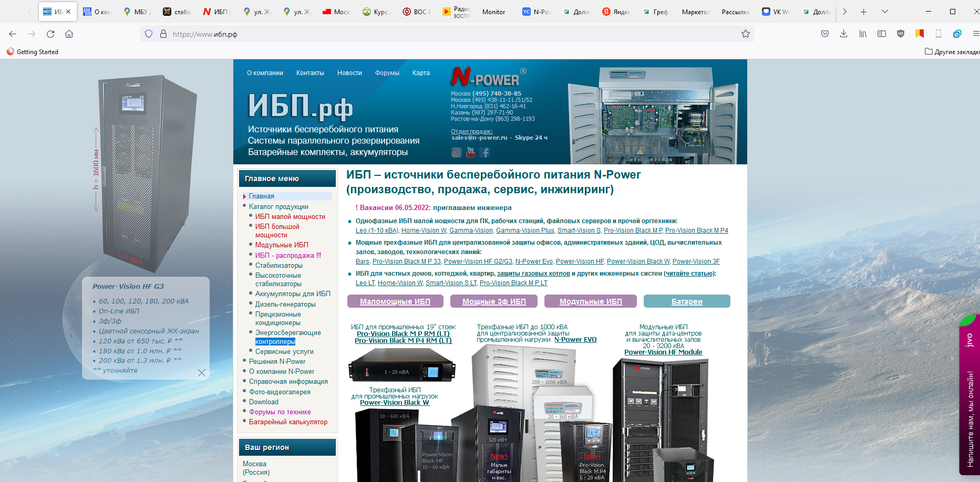
Task: Close the active ИБП tab
Action: pyautogui.click(x=69, y=12)
